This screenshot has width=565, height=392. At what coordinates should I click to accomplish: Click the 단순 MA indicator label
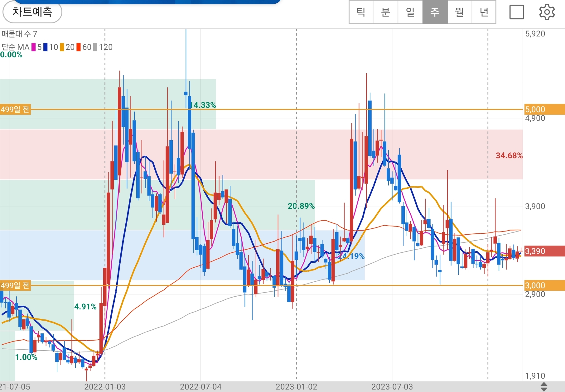coord(15,47)
